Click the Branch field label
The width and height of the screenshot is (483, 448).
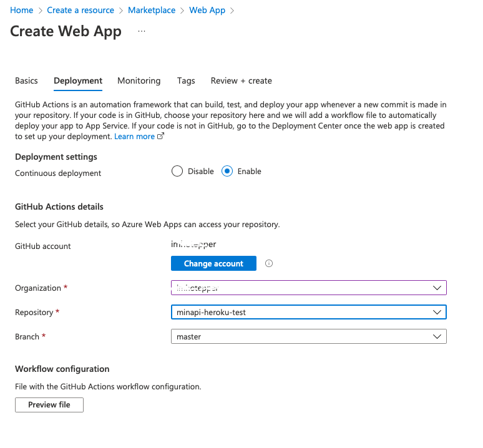[27, 336]
